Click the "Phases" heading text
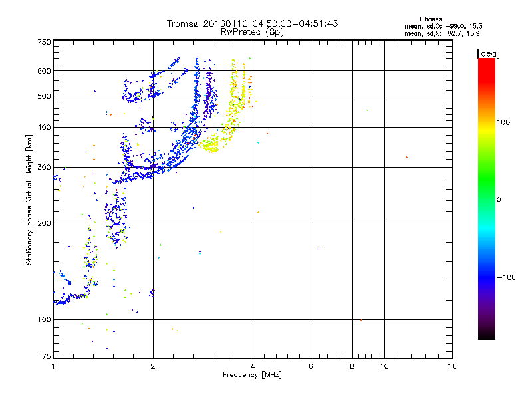Image resolution: width=532 pixels, height=399 pixels. click(x=430, y=19)
